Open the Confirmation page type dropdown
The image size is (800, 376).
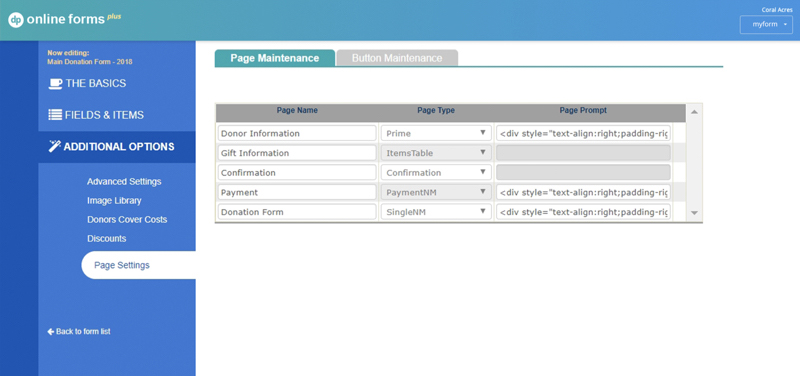pyautogui.click(x=436, y=172)
